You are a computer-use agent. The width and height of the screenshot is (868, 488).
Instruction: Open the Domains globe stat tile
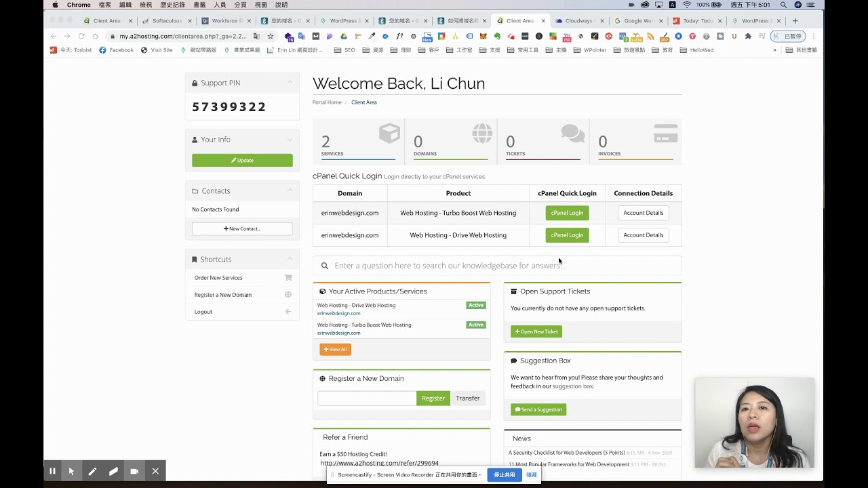tap(450, 142)
